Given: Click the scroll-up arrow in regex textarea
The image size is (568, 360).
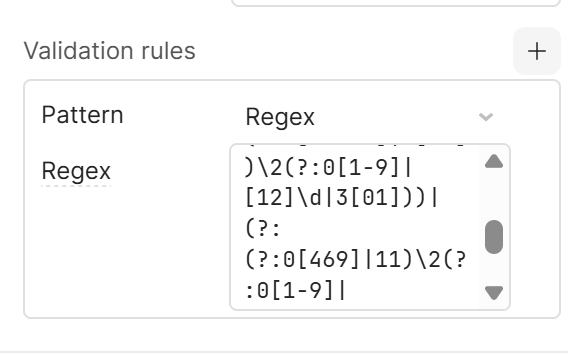Looking at the screenshot, I should [494, 161].
